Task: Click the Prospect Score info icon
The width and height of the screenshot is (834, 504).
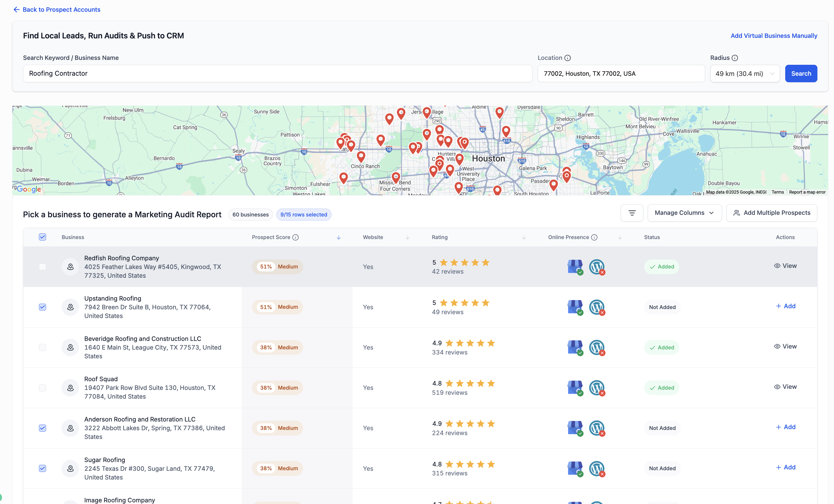Action: pyautogui.click(x=296, y=237)
